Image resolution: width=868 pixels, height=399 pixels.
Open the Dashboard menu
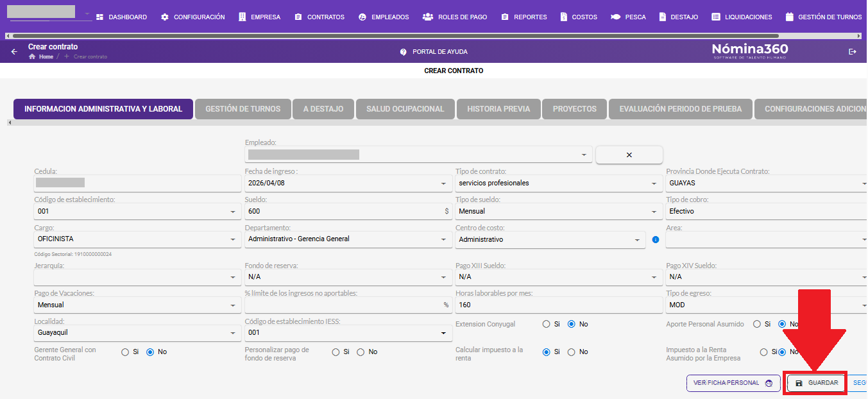[x=121, y=17]
